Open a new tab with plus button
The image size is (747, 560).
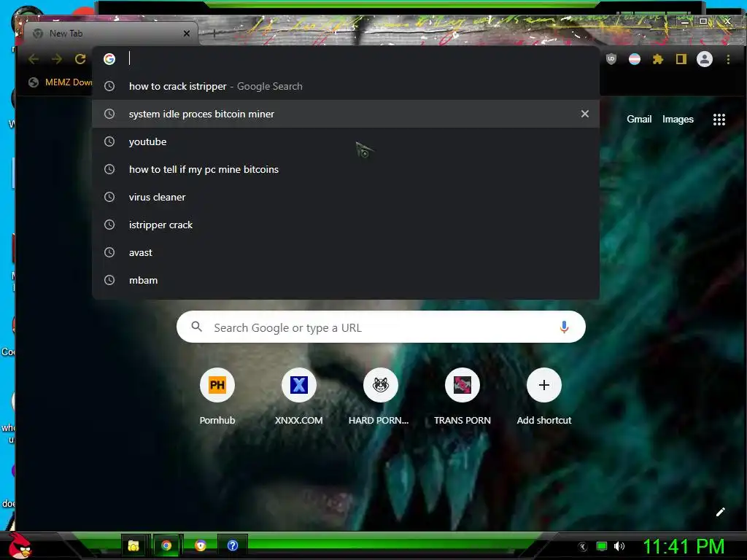tap(214, 34)
